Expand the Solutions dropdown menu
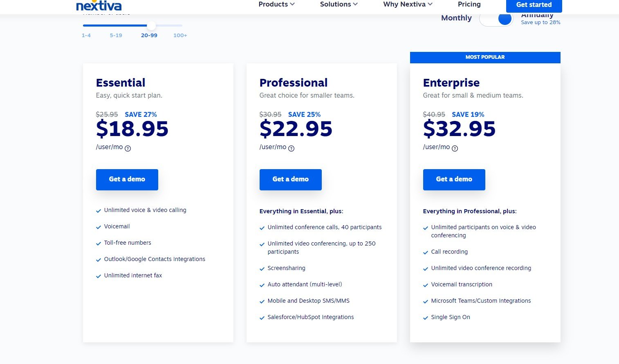Viewport: 619px width, 364px height. (x=338, y=4)
